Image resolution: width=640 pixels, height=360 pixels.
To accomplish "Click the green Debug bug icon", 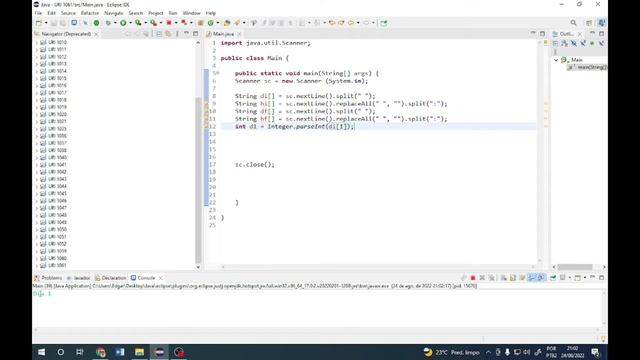I will (x=108, y=23).
